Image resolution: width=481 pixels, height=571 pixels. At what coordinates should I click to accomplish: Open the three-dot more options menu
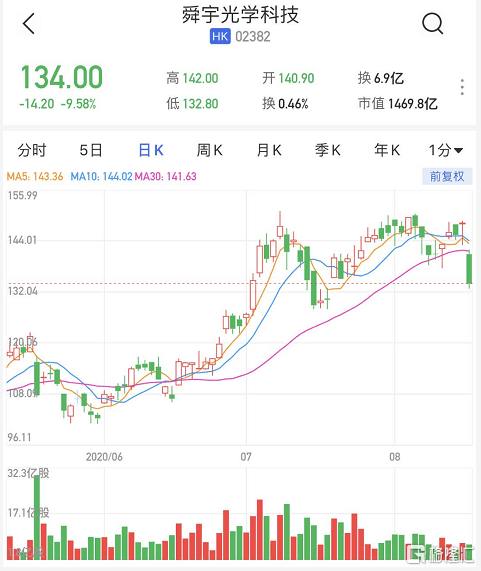(462, 87)
